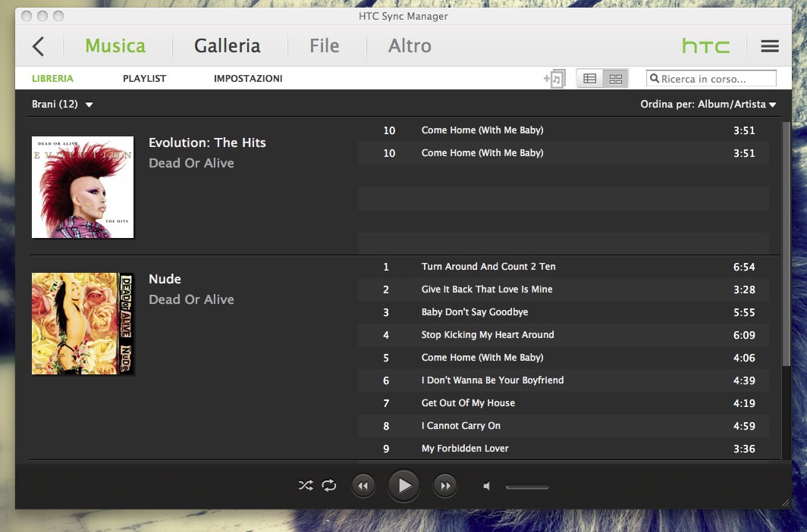The width and height of the screenshot is (807, 532).
Task: Close the HTC Sync Manager window
Action: pos(27,16)
